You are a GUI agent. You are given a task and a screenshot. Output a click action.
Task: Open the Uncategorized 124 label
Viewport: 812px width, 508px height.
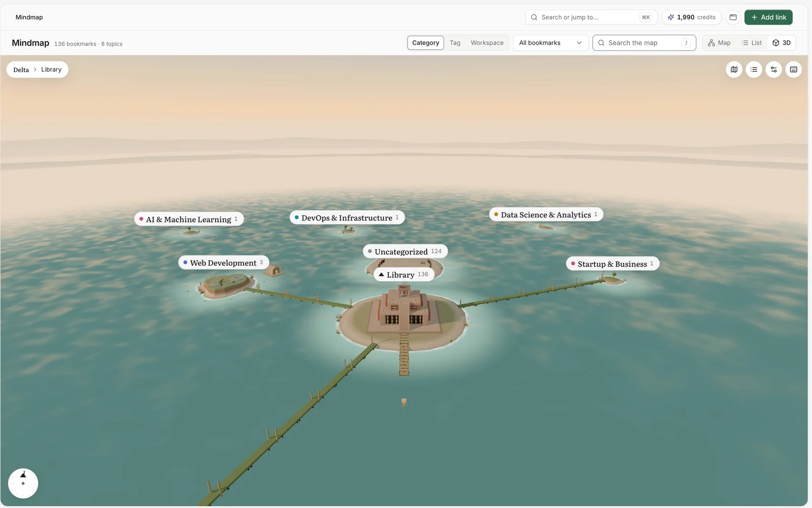(405, 251)
